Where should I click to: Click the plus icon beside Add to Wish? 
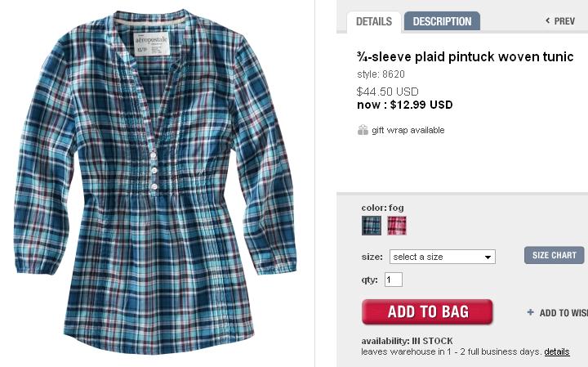coord(530,312)
